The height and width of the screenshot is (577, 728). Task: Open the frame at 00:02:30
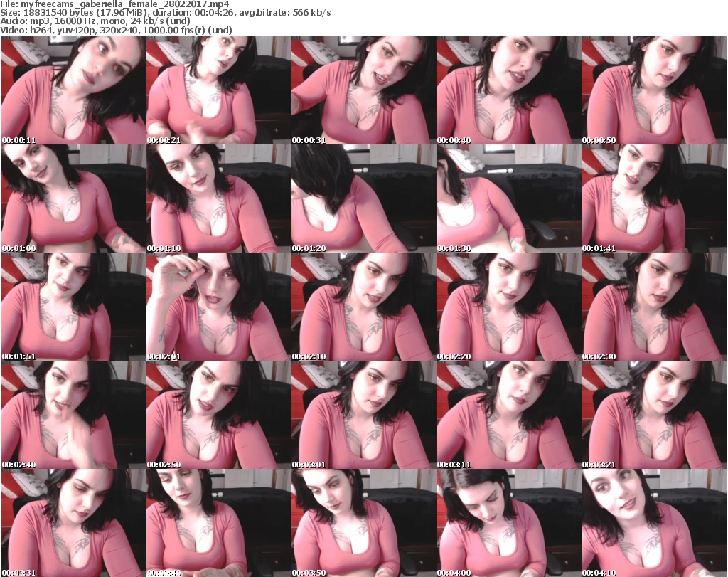[x=653, y=307]
